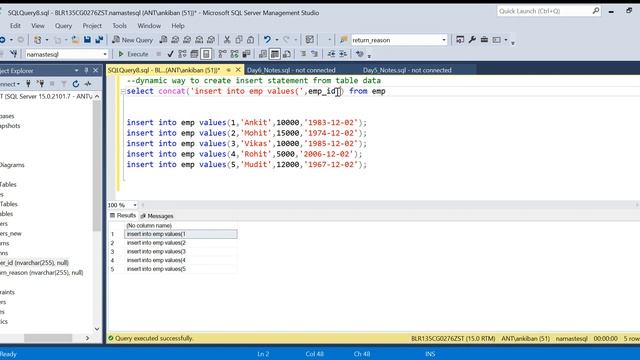Click the Save All icon
Viewport: 640px width, 360px height.
click(x=99, y=40)
